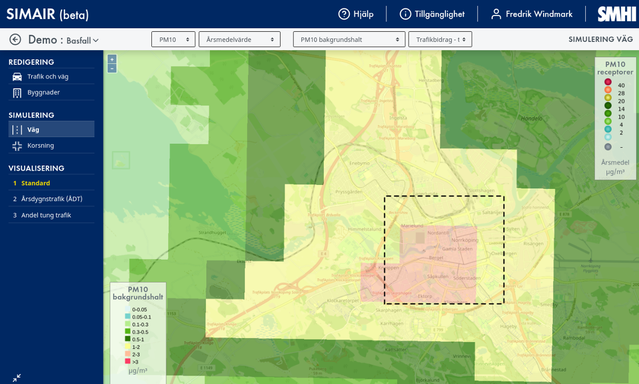Image resolution: width=639 pixels, height=384 pixels.
Task: Collapse fullscreen with the bottom-left arrows icon
Action: click(17, 377)
